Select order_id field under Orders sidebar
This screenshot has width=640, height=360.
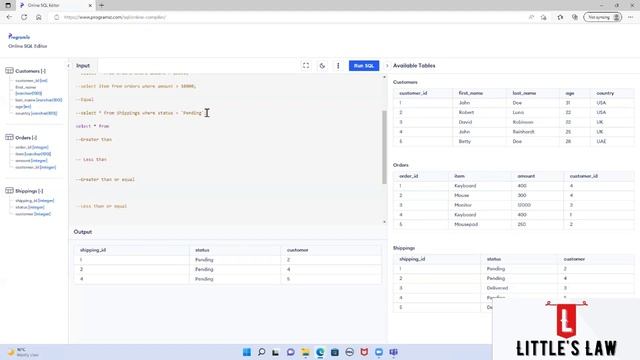coord(32,147)
